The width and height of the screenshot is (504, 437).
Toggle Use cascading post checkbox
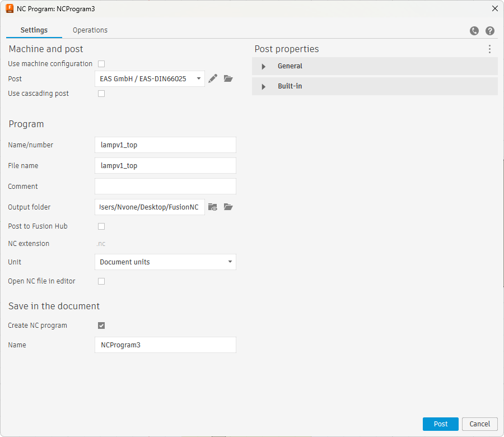coord(101,94)
